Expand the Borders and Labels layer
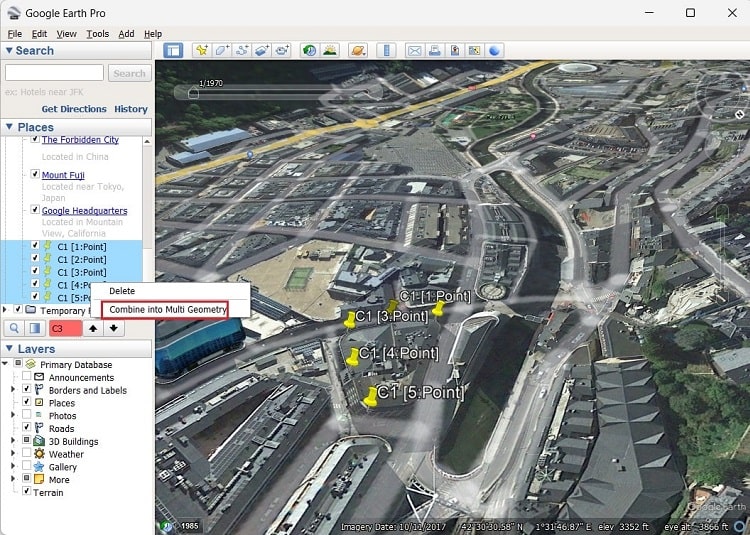Image resolution: width=750 pixels, height=535 pixels. pos(13,390)
